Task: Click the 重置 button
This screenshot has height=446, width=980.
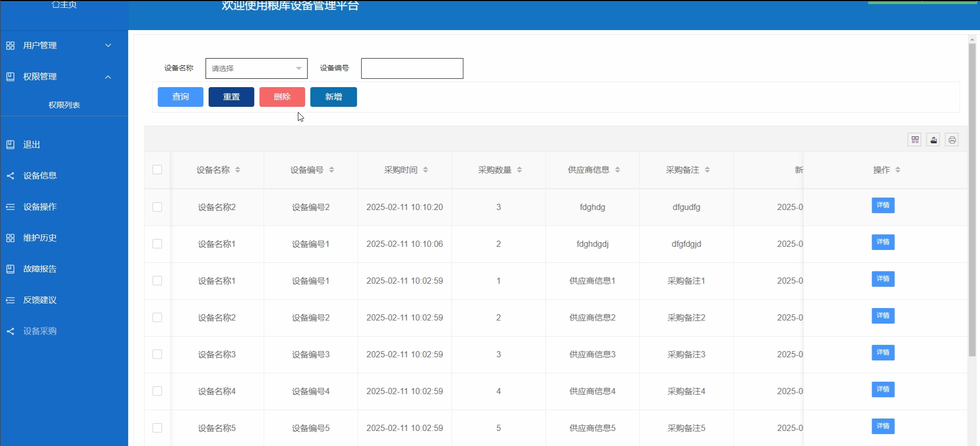Action: [231, 97]
